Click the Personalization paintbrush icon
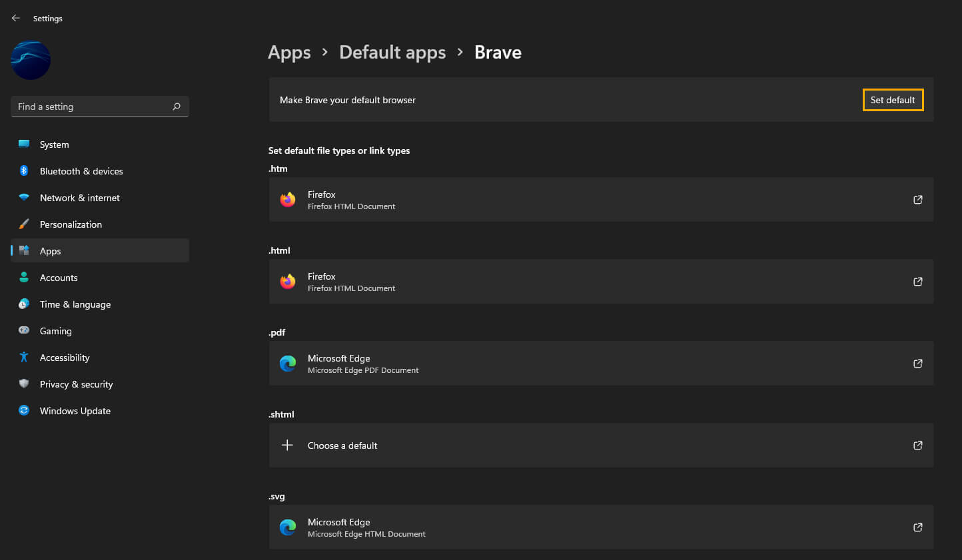The image size is (962, 560). [x=24, y=224]
